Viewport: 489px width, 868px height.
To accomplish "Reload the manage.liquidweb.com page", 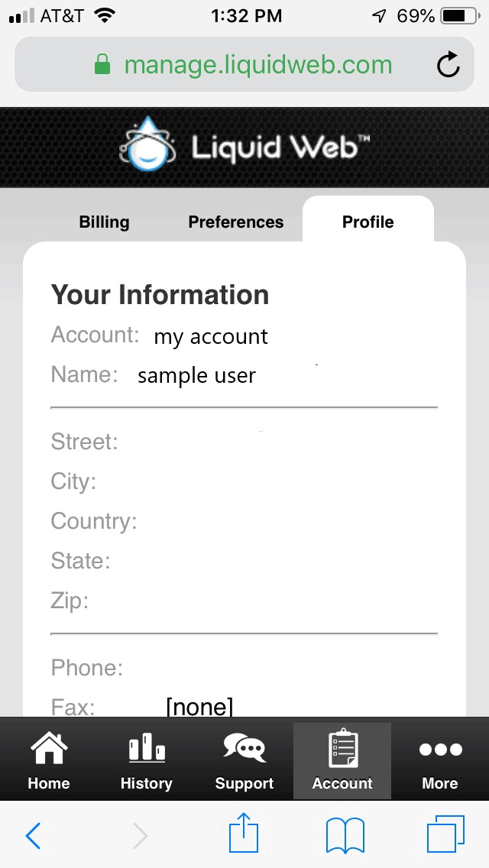I will click(449, 65).
